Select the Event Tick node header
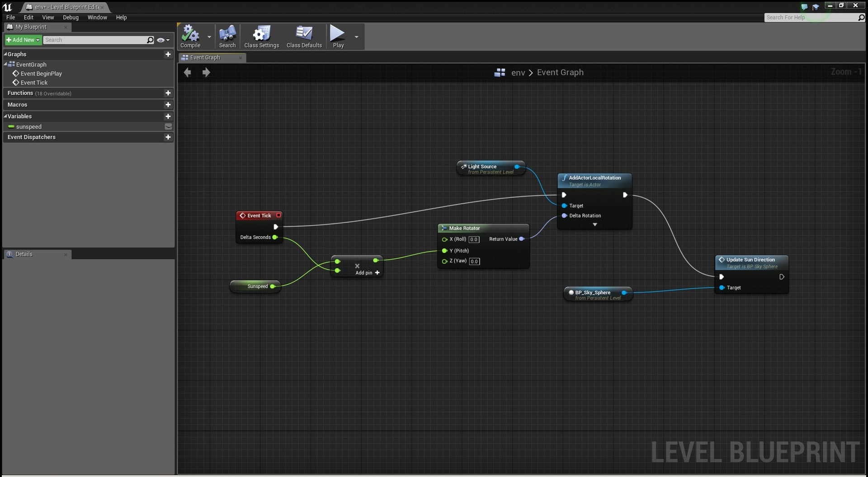This screenshot has width=868, height=477. (259, 215)
